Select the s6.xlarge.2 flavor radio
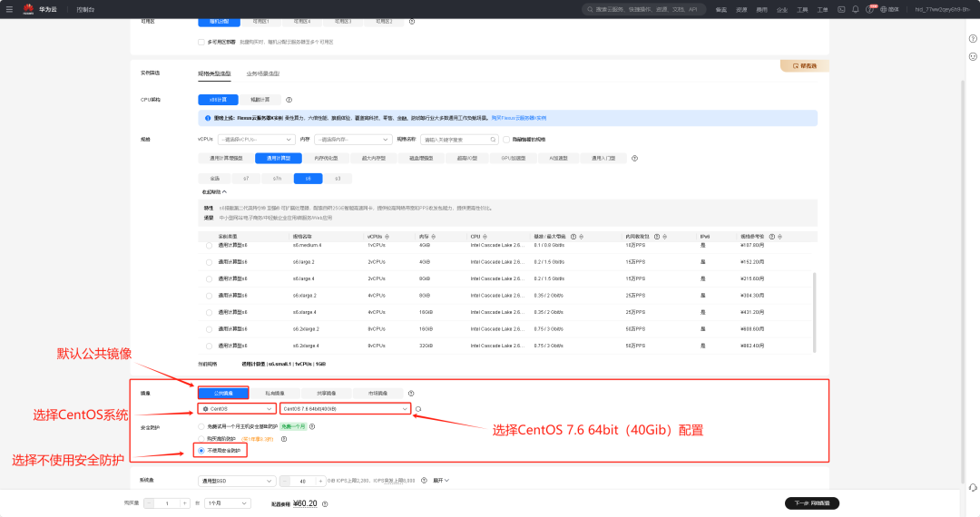This screenshot has height=517, width=980. (209, 296)
